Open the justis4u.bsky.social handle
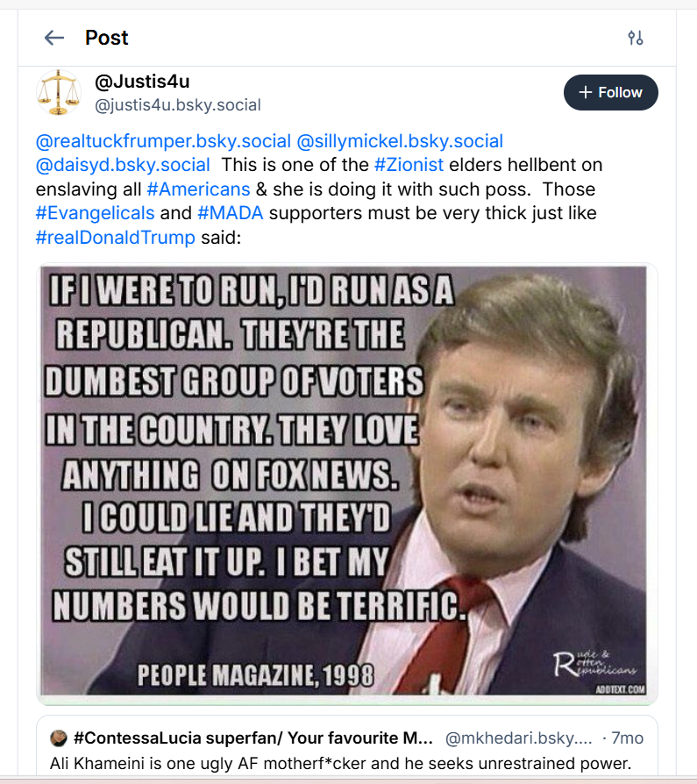This screenshot has height=784, width=697. click(x=178, y=105)
